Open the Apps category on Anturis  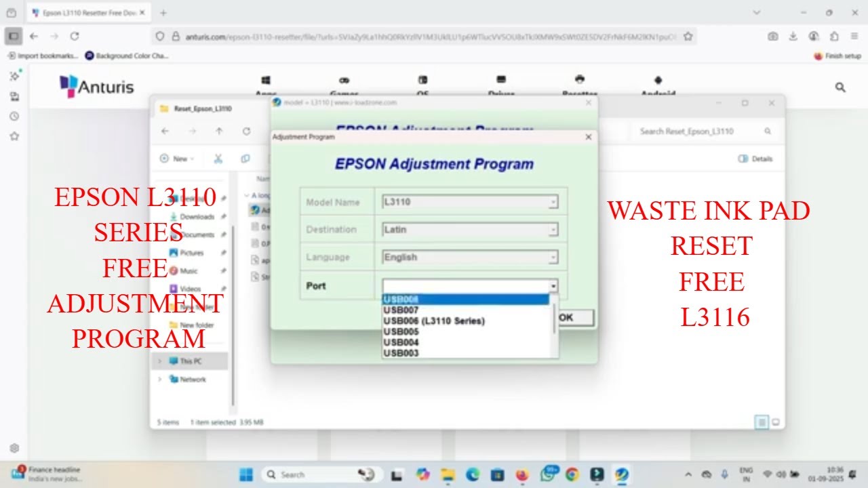(x=266, y=86)
